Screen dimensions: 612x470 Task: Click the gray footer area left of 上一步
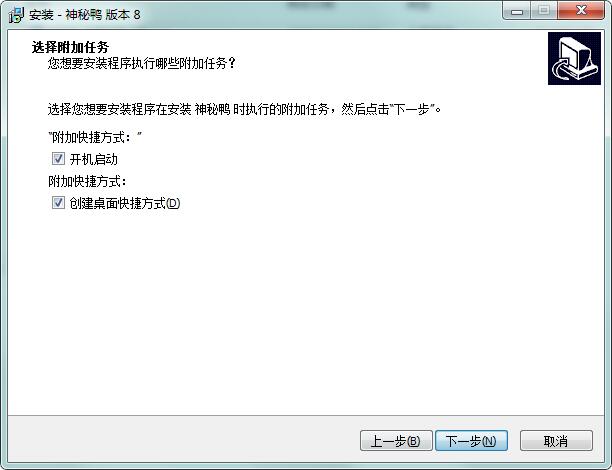[183, 439]
